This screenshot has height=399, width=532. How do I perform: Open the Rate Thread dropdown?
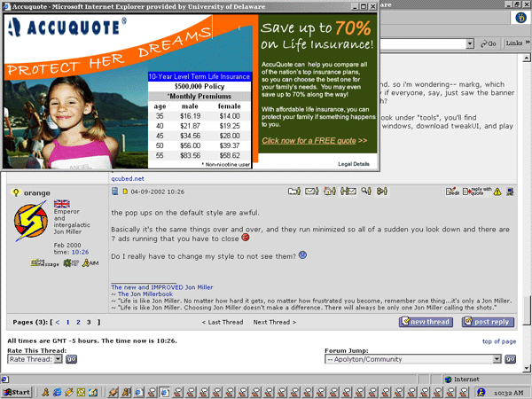[59, 359]
